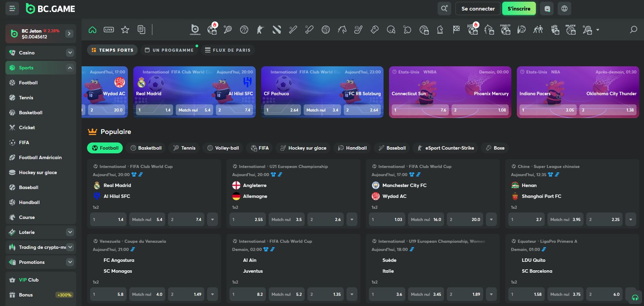The image size is (644, 306).
Task: Open the Blitz basketball icon
Action: click(571, 30)
